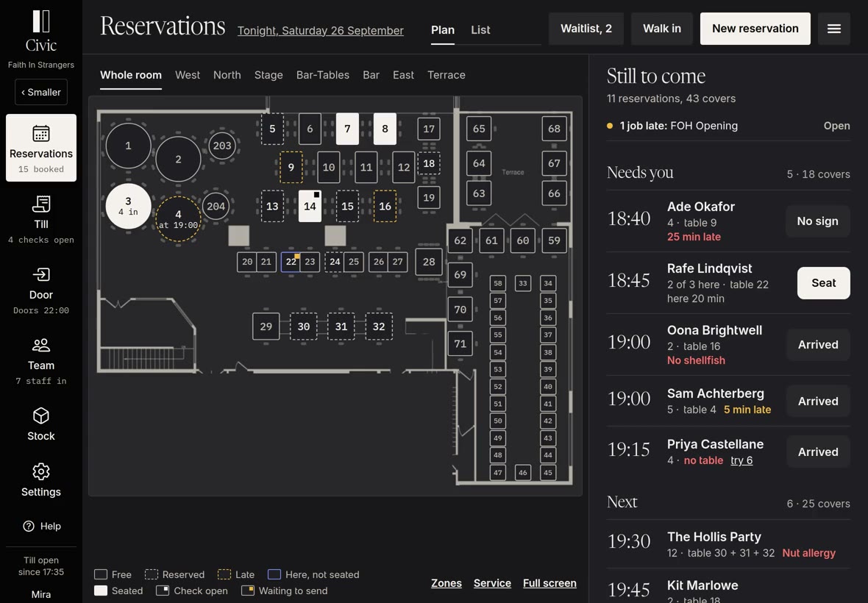868x603 pixels.
Task: Seat Rafe Lindqvist's party
Action: tap(824, 283)
